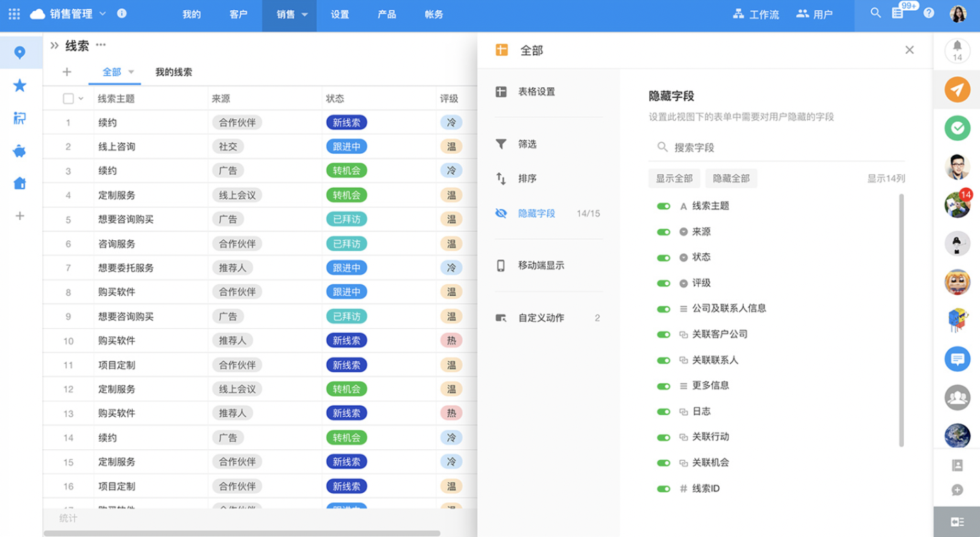Open the blue chat bubble icon
The width and height of the screenshot is (980, 537).
pos(958,359)
